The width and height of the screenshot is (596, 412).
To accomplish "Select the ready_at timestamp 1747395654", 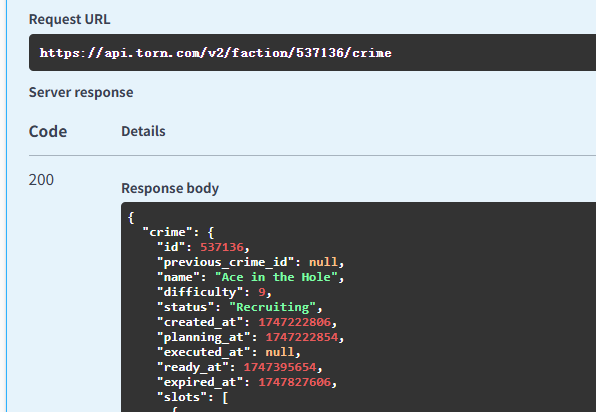I will pyautogui.click(x=280, y=367).
